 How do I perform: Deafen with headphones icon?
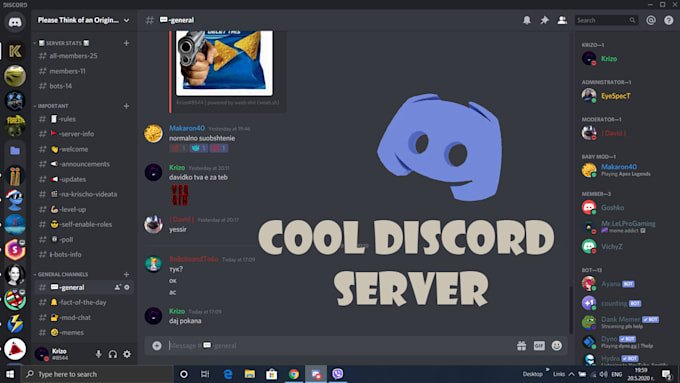pyautogui.click(x=113, y=354)
